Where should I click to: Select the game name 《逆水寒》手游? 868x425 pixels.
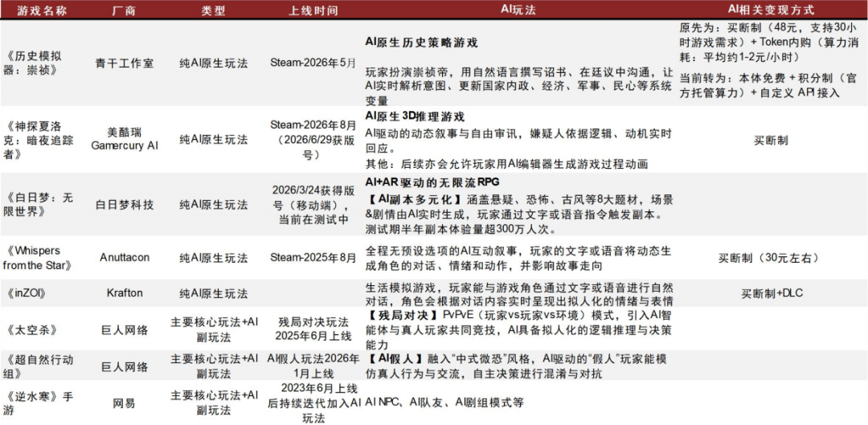point(38,403)
